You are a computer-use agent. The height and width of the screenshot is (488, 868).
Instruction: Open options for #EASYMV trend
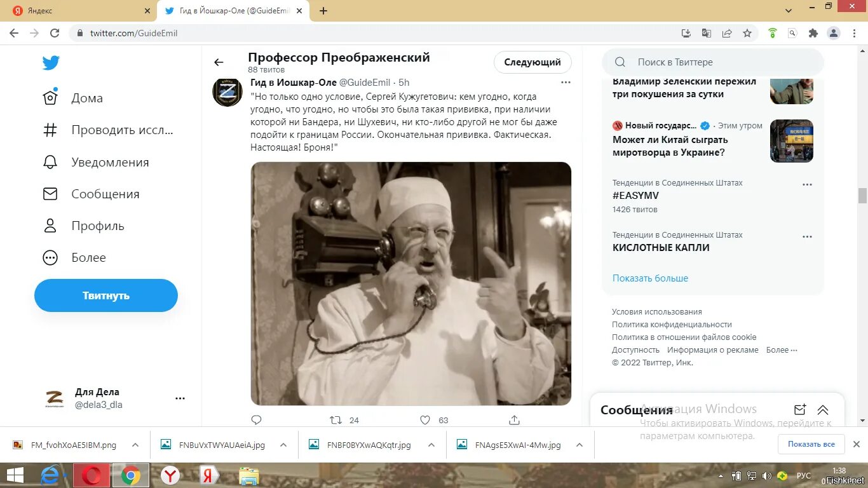[807, 185]
